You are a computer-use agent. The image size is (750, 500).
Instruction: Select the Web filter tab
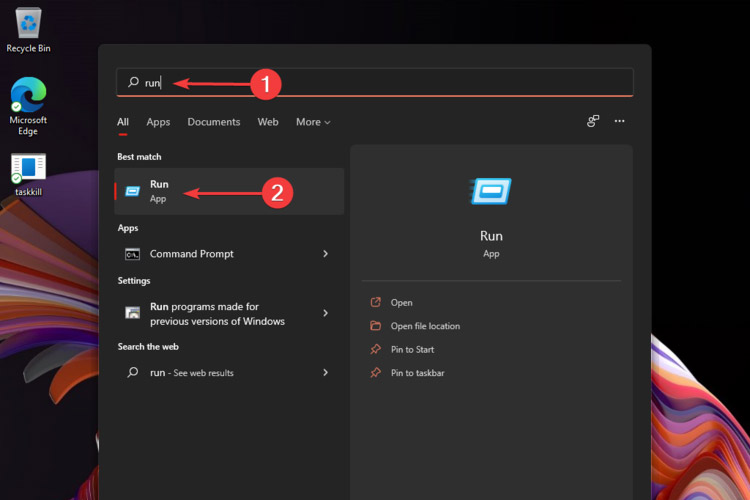pyautogui.click(x=268, y=122)
